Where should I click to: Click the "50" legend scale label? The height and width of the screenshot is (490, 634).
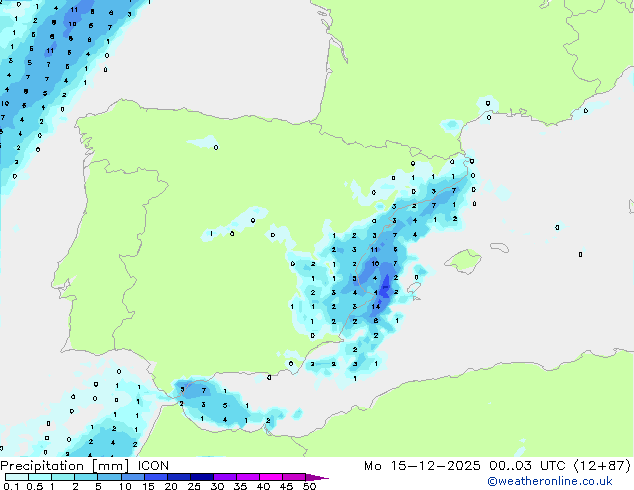[x=310, y=486]
